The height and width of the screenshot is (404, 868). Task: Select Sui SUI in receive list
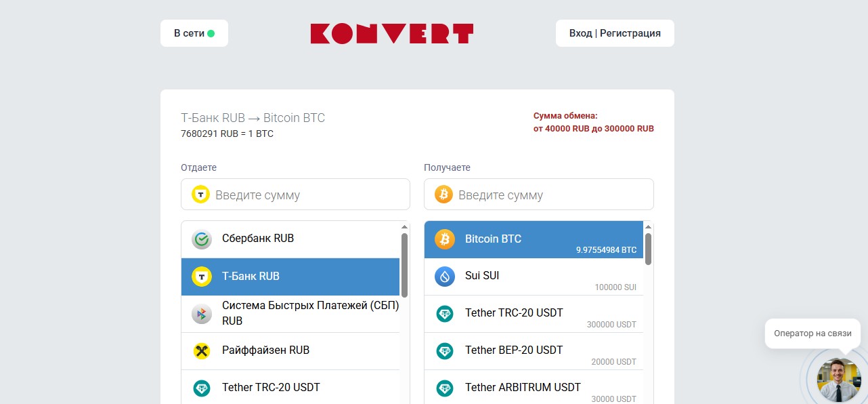534,277
